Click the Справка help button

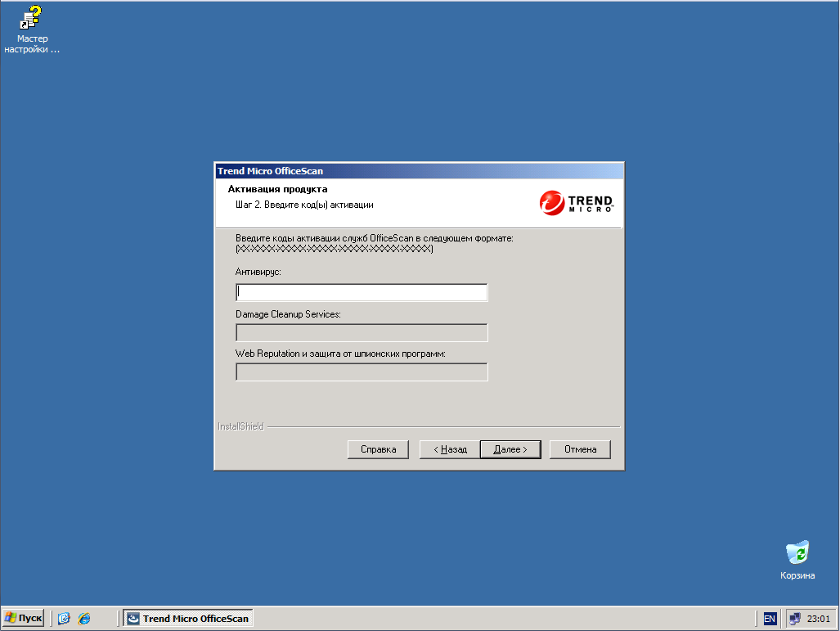(378, 449)
